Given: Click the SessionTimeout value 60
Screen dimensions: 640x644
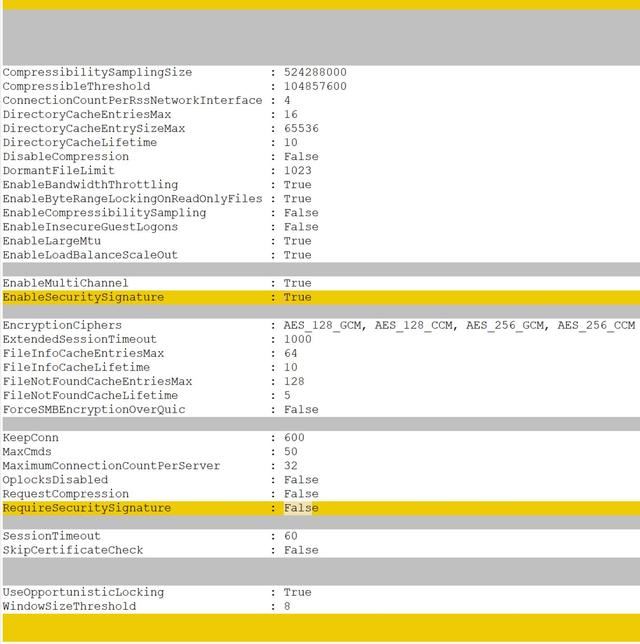Looking at the screenshot, I should click(290, 537).
